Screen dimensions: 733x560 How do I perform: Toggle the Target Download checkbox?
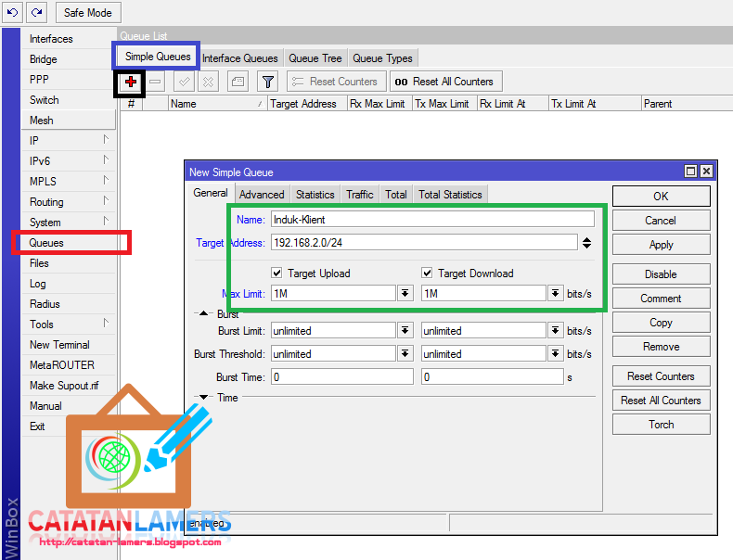point(427,273)
